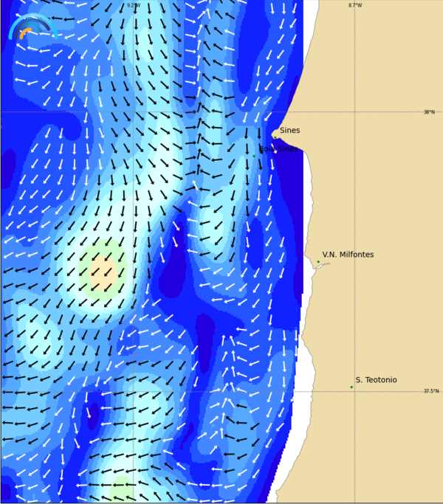Click the green Sines location marker
443x504 pixels.
(275, 137)
